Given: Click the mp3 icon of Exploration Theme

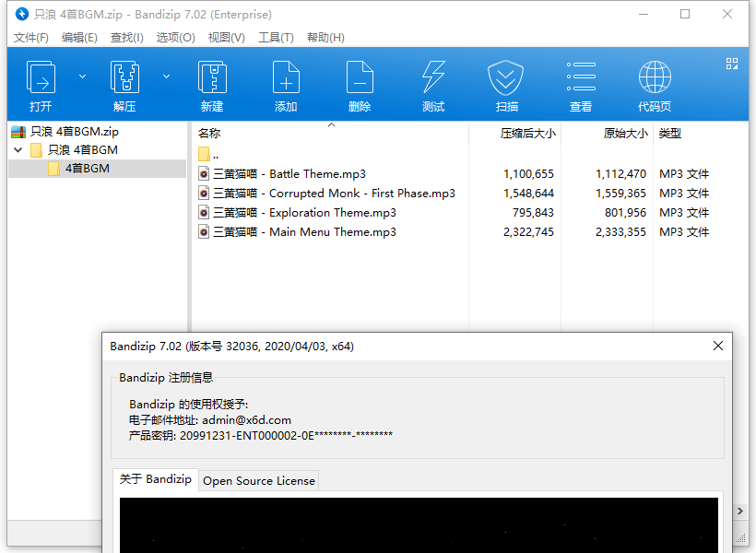Looking at the screenshot, I should click(204, 213).
